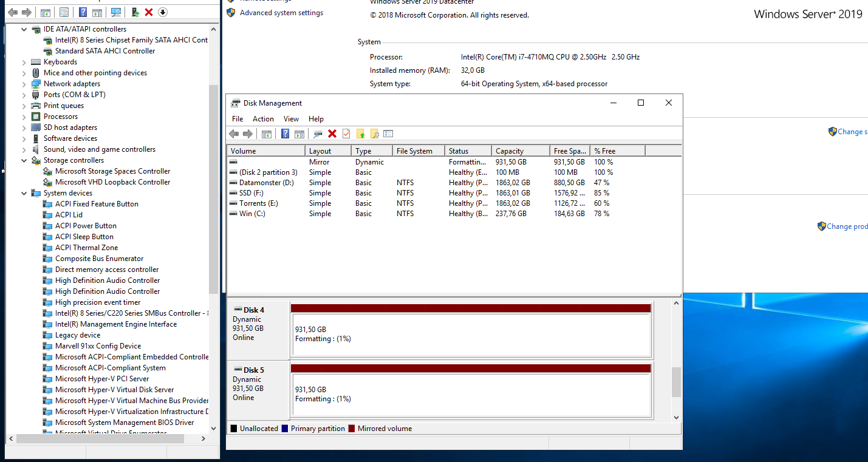Select the Disk 4 mirrored volume block
This screenshot has height=462, width=868.
click(x=470, y=335)
